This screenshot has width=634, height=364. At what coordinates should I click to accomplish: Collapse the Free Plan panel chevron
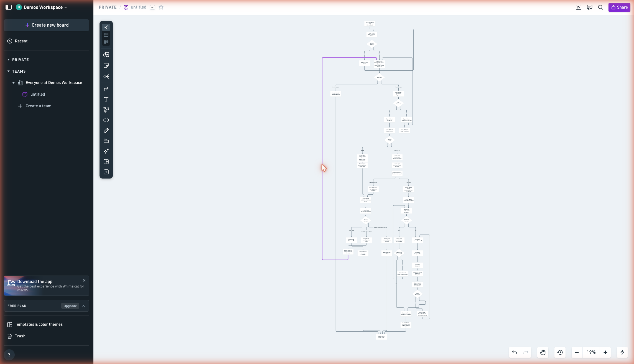pos(84,306)
